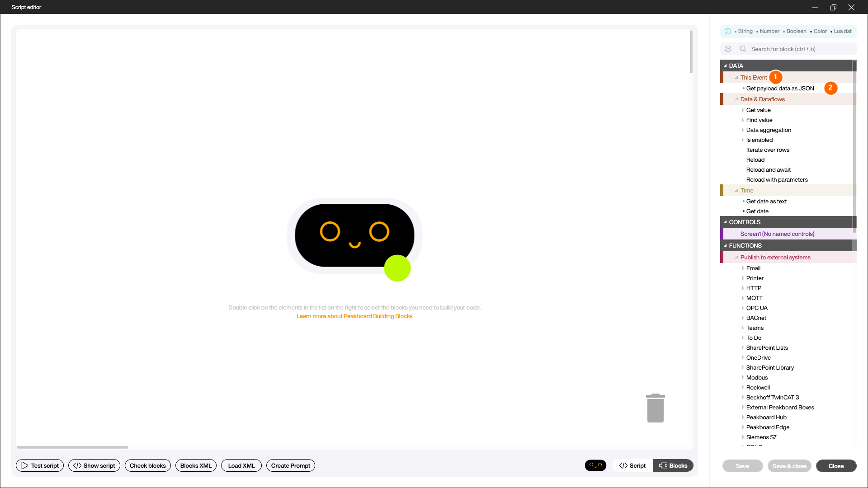Image resolution: width=868 pixels, height=488 pixels.
Task: Select Reload with parameters block
Action: click(777, 180)
